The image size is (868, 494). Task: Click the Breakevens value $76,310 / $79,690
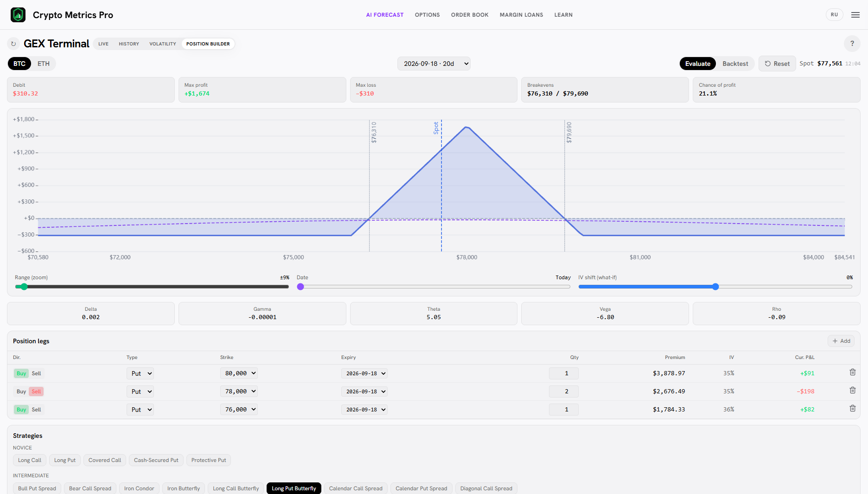coord(557,93)
